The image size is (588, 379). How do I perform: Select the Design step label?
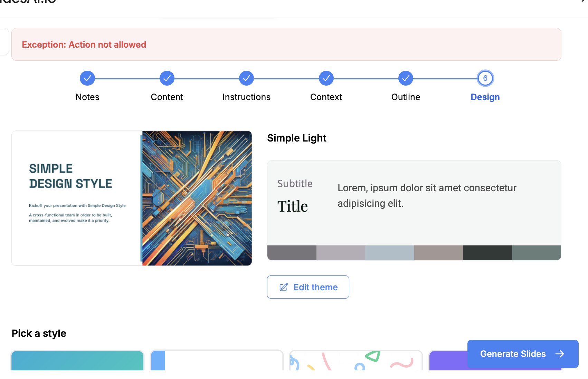pyautogui.click(x=485, y=97)
